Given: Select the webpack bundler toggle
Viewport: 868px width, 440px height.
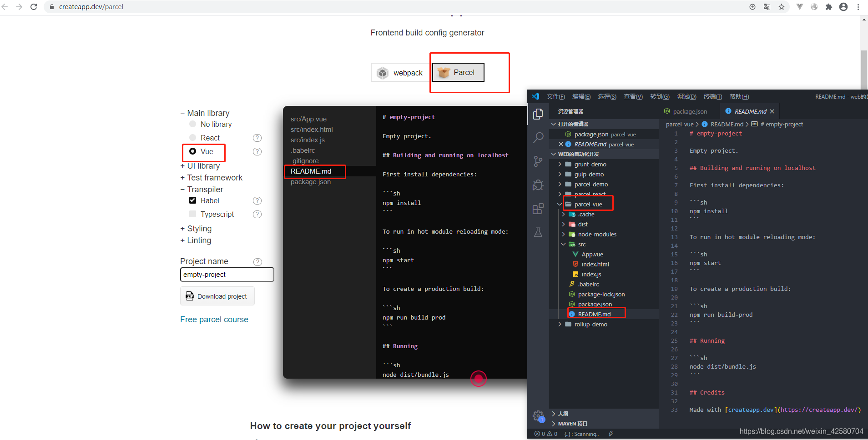Looking at the screenshot, I should (400, 73).
